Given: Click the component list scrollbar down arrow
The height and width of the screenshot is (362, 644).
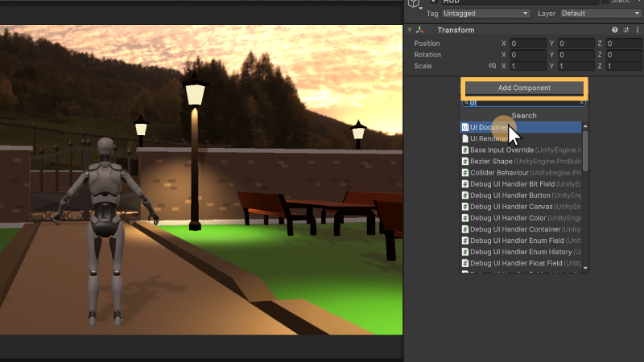Looking at the screenshot, I should coord(585,268).
